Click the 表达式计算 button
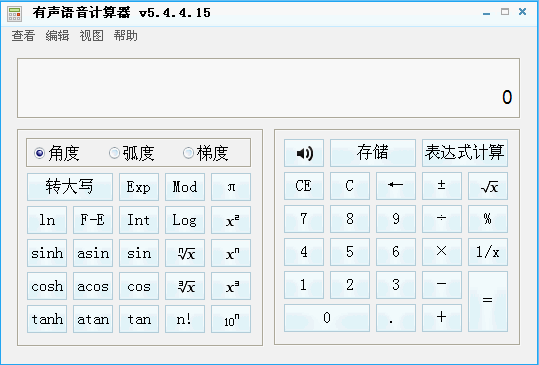The height and width of the screenshot is (365, 539). point(465,153)
